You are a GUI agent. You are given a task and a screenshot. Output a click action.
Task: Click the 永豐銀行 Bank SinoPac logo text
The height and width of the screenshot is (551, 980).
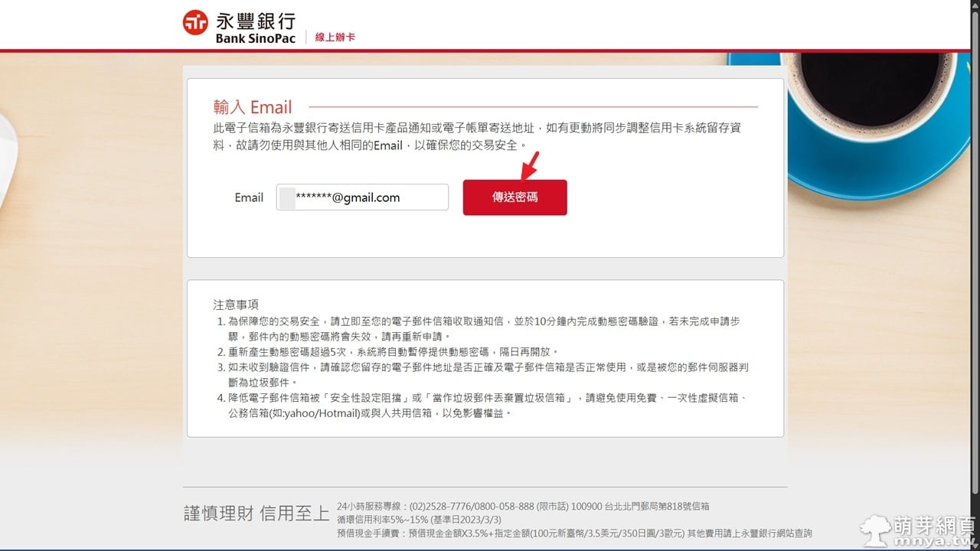[x=255, y=28]
